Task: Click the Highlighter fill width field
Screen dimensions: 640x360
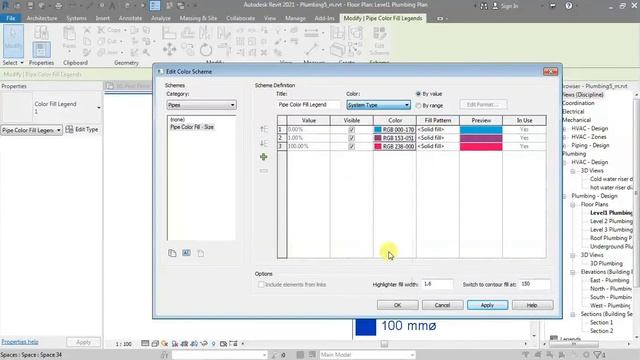Action: tap(438, 284)
